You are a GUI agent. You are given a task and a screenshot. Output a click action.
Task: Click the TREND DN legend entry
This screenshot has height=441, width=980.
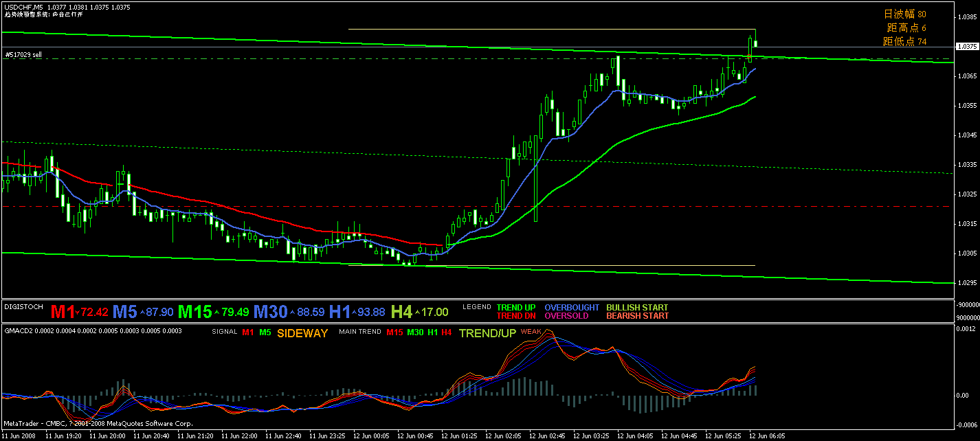tap(516, 316)
